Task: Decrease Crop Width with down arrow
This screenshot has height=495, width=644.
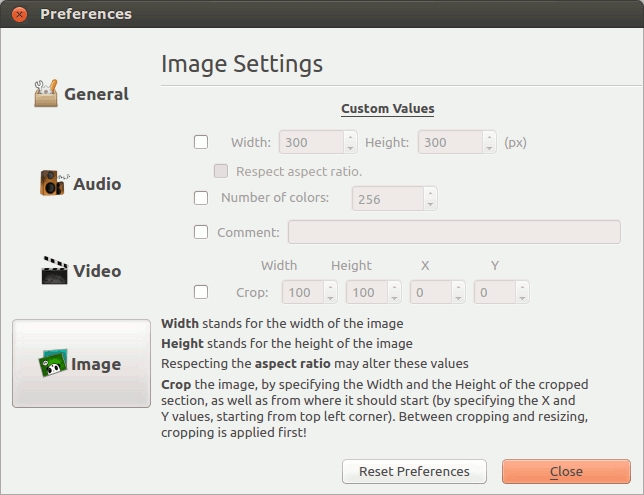Action: 330,298
